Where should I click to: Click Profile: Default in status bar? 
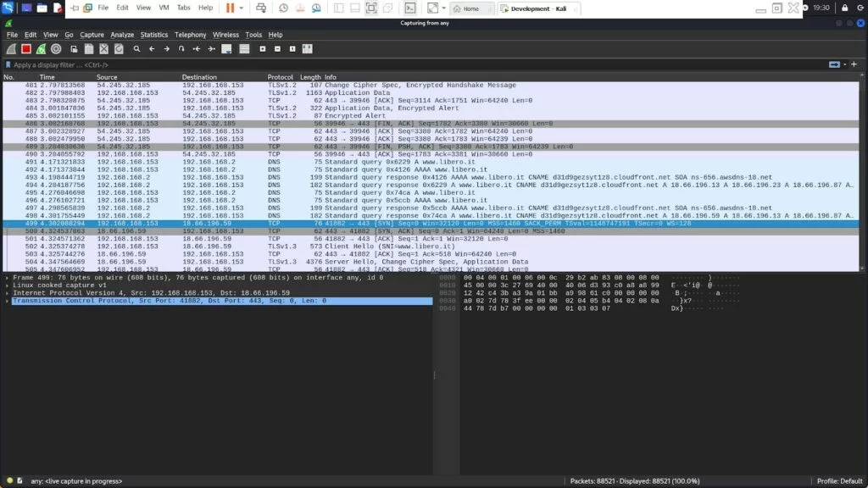pyautogui.click(x=839, y=481)
